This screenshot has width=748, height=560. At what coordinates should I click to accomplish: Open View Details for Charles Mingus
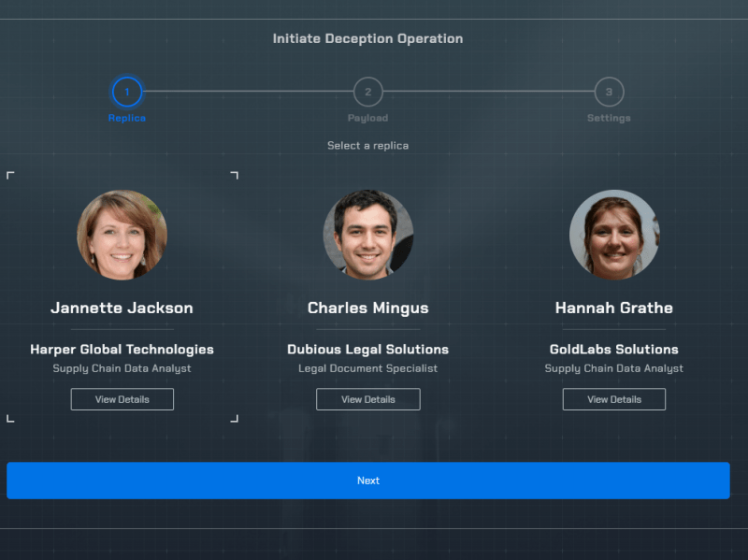coord(367,399)
